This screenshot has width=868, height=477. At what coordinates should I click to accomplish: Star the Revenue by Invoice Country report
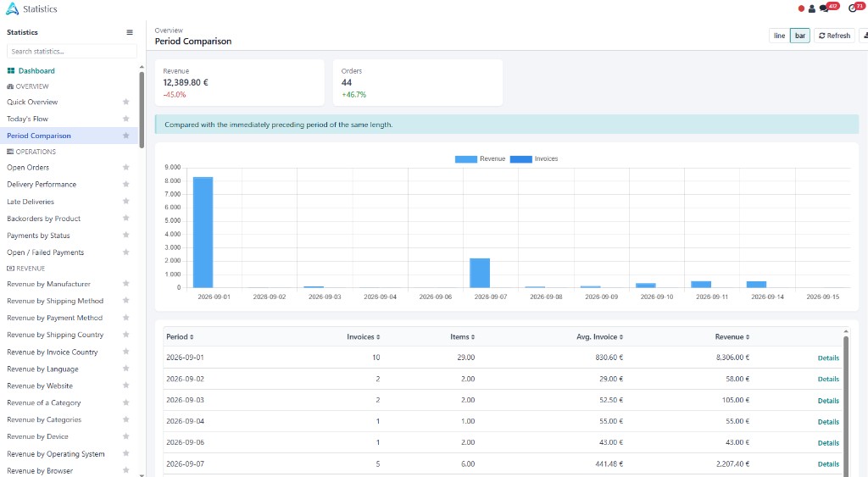coord(125,352)
